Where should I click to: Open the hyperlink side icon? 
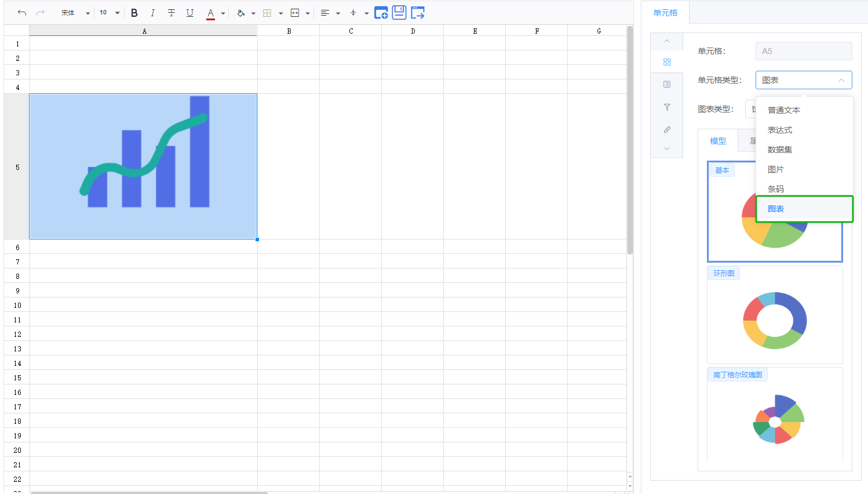click(667, 130)
